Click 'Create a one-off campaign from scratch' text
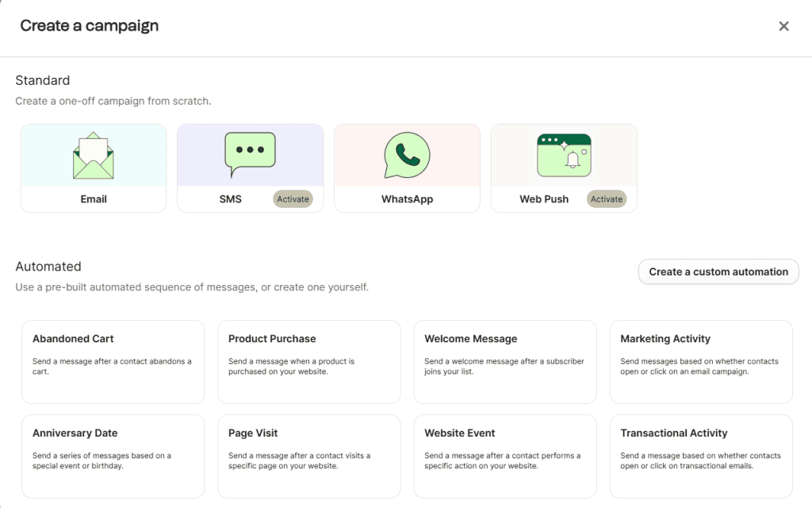Image resolution: width=812 pixels, height=508 pixels. [113, 101]
